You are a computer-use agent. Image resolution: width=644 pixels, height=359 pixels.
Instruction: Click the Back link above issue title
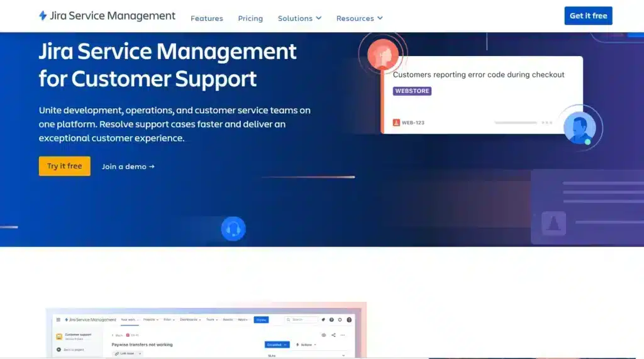(117, 335)
